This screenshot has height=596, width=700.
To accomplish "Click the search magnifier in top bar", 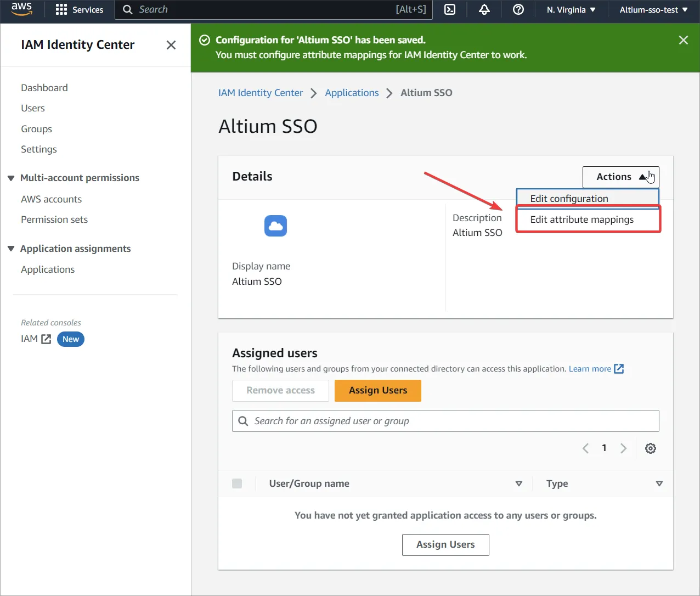I will pos(127,9).
